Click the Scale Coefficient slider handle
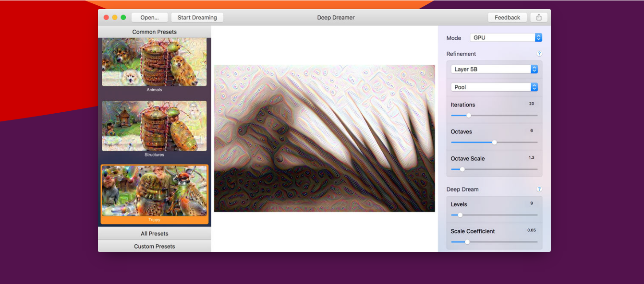The image size is (644, 284). pos(467,242)
